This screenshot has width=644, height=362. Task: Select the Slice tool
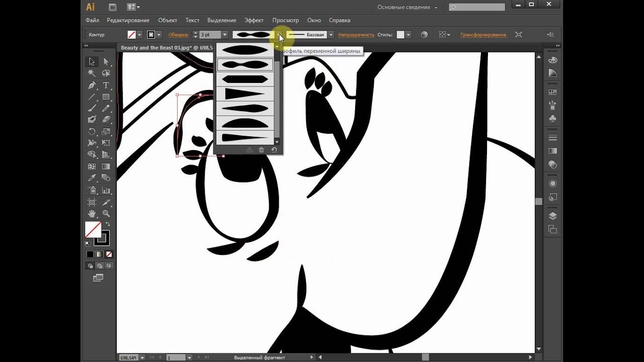pos(106,202)
